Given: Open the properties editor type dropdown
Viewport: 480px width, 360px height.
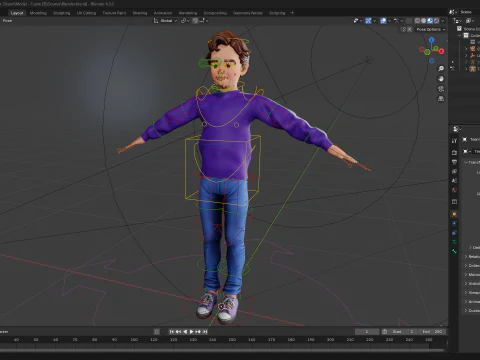Looking at the screenshot, I should pos(457,129).
